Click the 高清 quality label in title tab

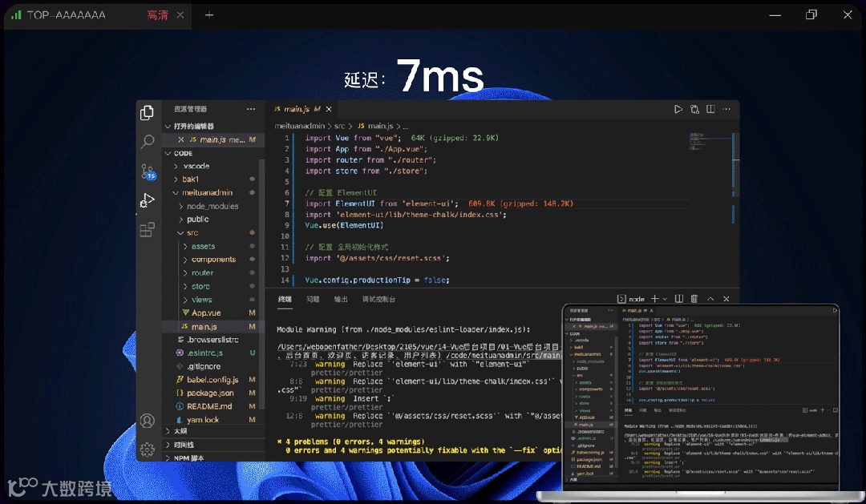point(157,15)
